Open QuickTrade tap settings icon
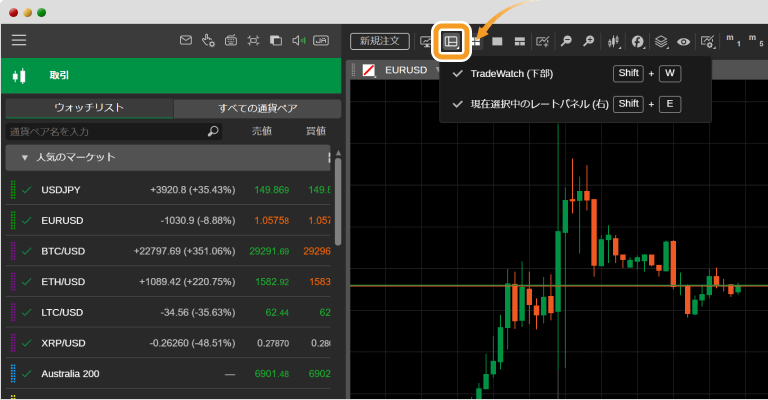The image size is (768, 400). coord(208,40)
